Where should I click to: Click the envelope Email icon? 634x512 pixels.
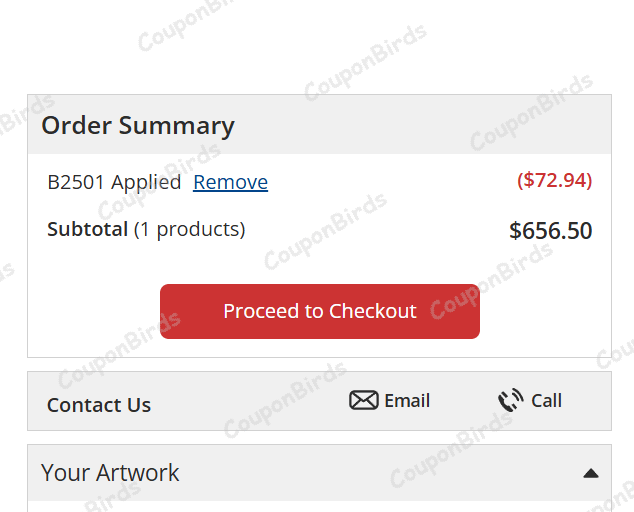point(363,401)
